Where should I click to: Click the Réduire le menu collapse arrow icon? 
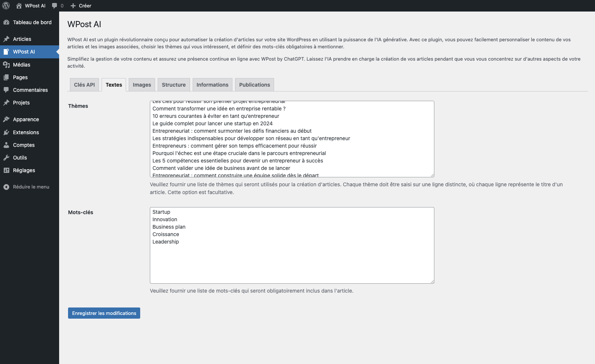coord(6,187)
